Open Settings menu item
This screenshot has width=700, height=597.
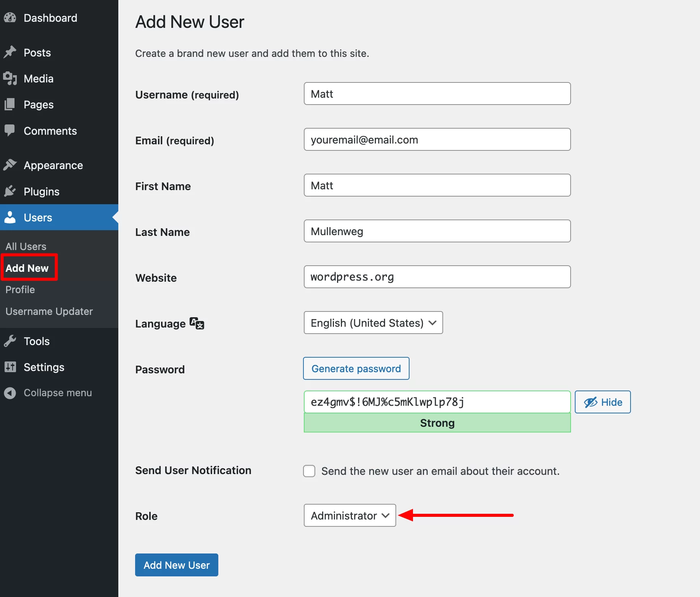pyautogui.click(x=59, y=367)
